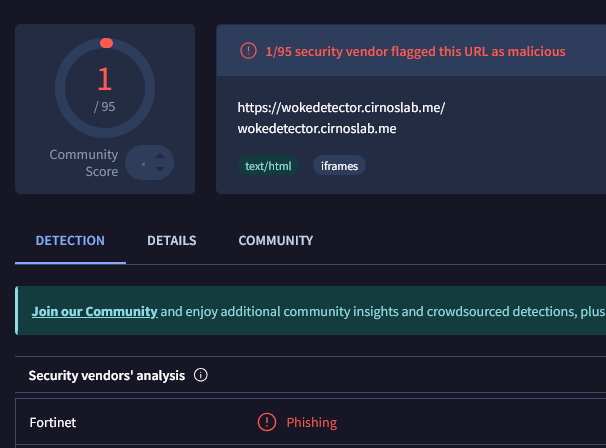Screen dimensions: 606x448
Task: Click the Phishing verdict text
Action: (x=312, y=423)
